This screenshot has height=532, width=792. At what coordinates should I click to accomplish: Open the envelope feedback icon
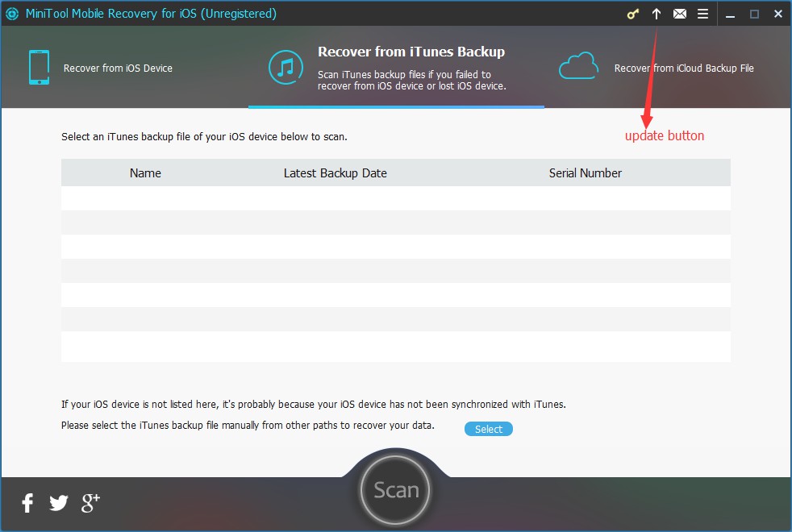pos(680,15)
